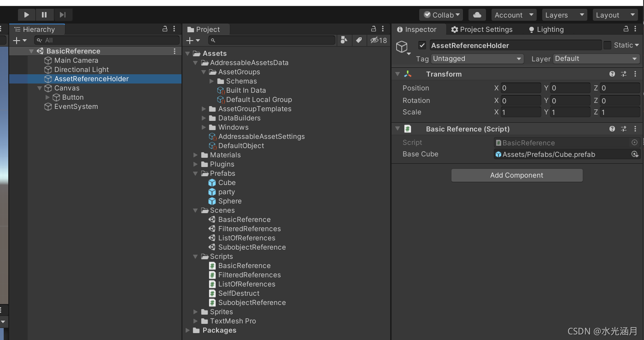
Task: Open the Collab dropdown
Action: (x=441, y=15)
